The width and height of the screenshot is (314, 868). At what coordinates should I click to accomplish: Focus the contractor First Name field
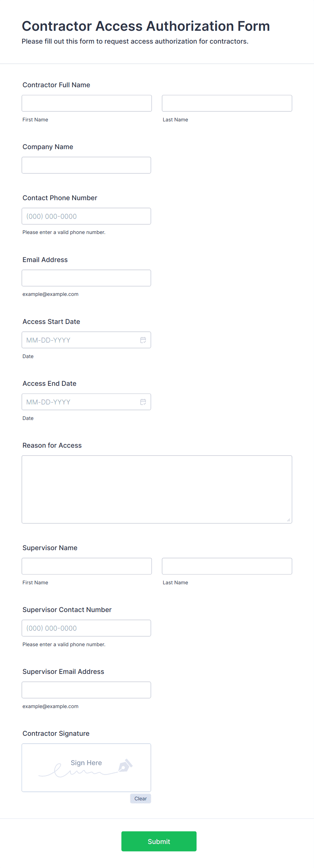[86, 103]
